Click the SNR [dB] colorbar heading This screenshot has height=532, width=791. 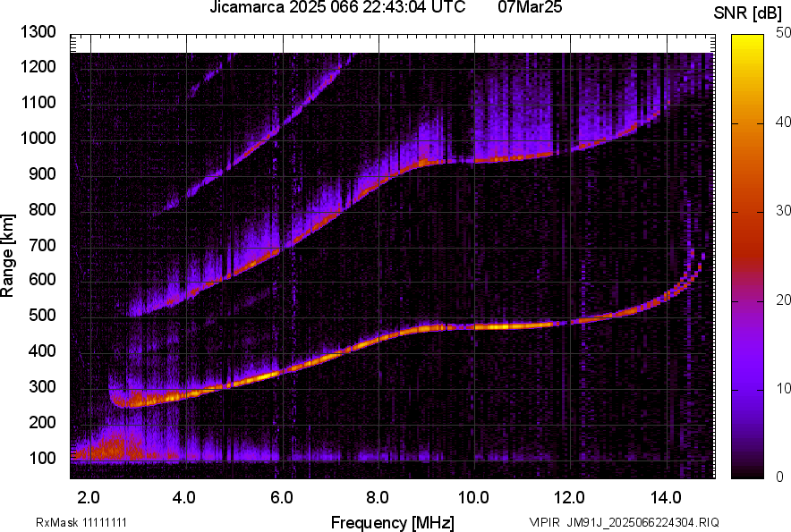click(x=748, y=13)
